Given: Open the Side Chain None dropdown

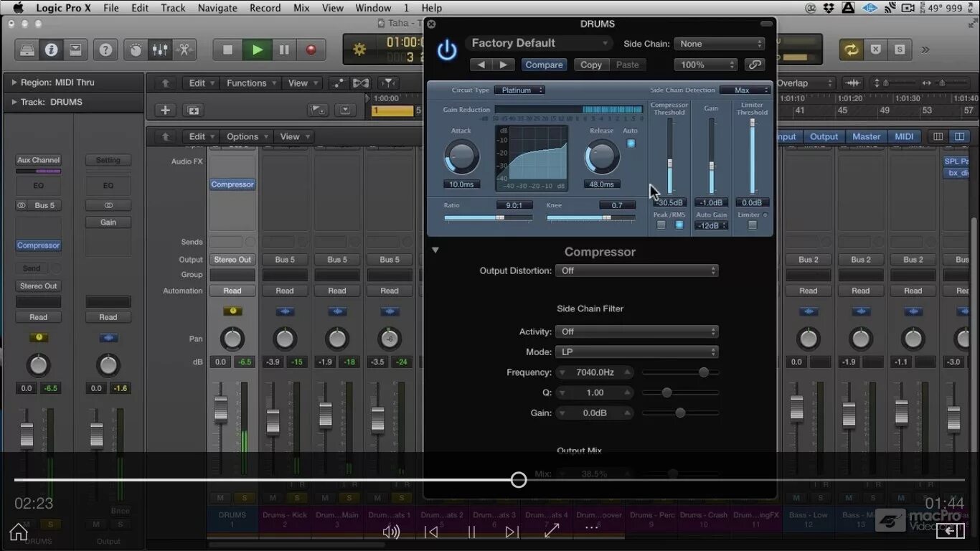Looking at the screenshot, I should click(720, 44).
